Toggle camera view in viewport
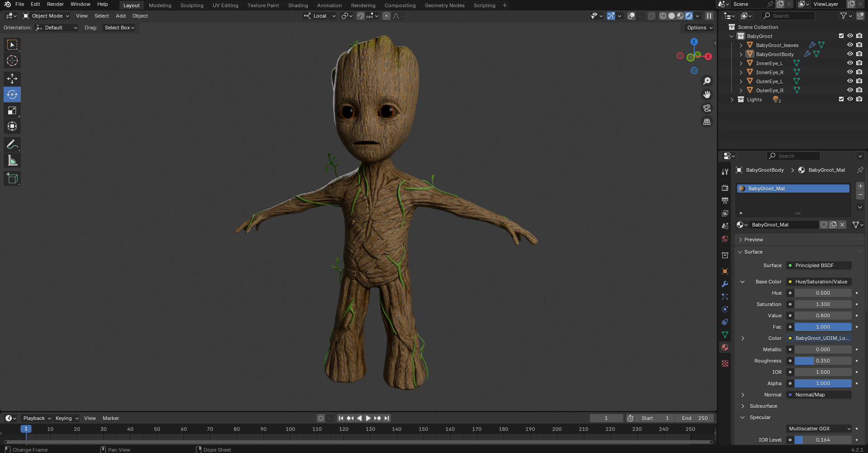Screen dimensions: 868x453 (707, 108)
